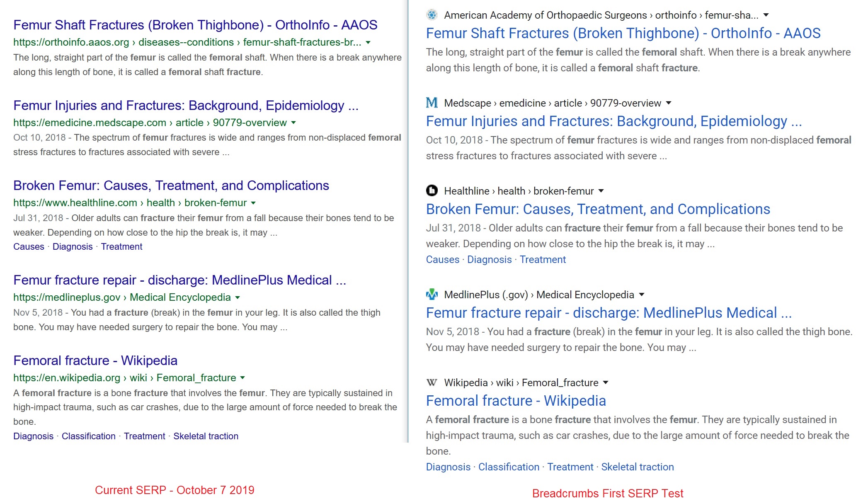868x504 pixels.
Task: Open 'Broken Femur: Causes' title in the Breadcrumbs test
Action: [x=598, y=209]
